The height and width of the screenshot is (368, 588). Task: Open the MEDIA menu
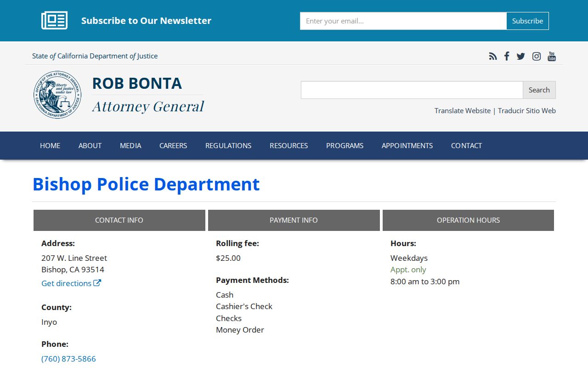pos(130,145)
